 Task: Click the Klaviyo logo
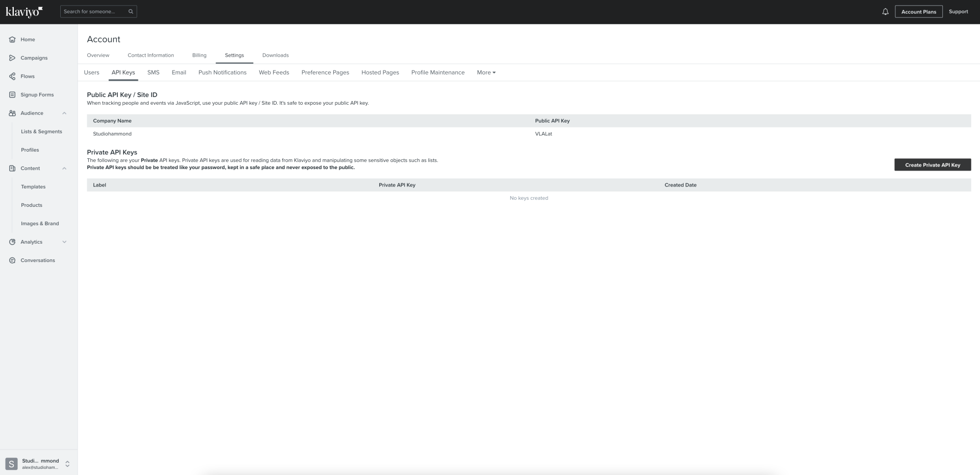tap(23, 12)
